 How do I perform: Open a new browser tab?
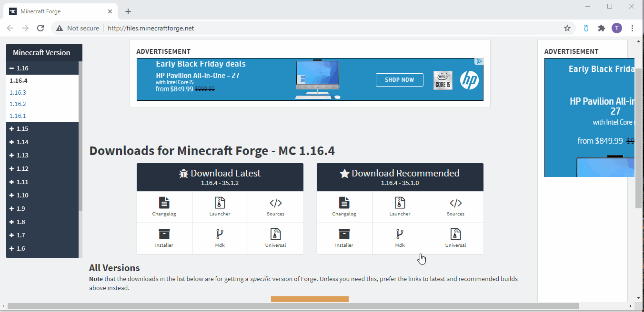(128, 11)
